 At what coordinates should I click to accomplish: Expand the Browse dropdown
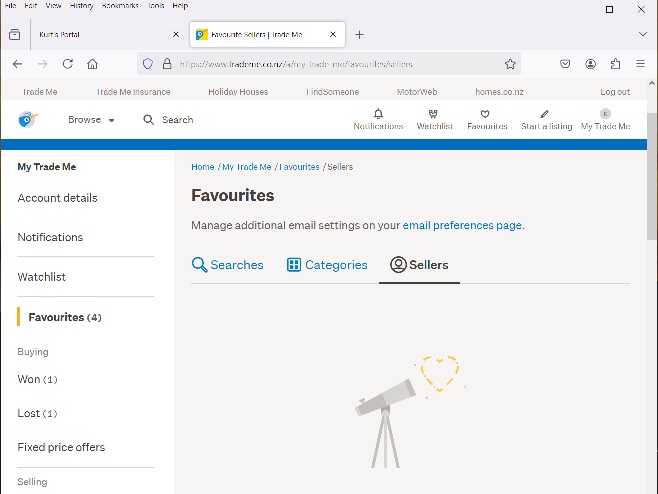click(91, 120)
